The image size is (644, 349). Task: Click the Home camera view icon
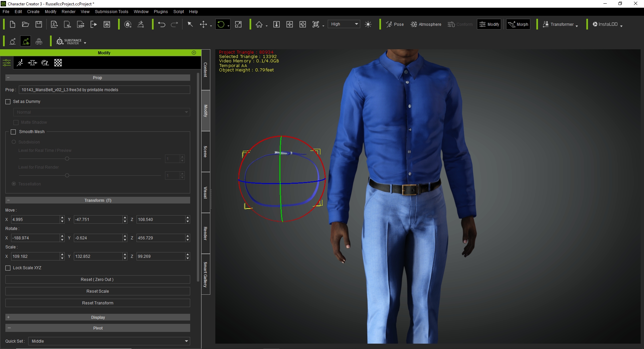259,24
